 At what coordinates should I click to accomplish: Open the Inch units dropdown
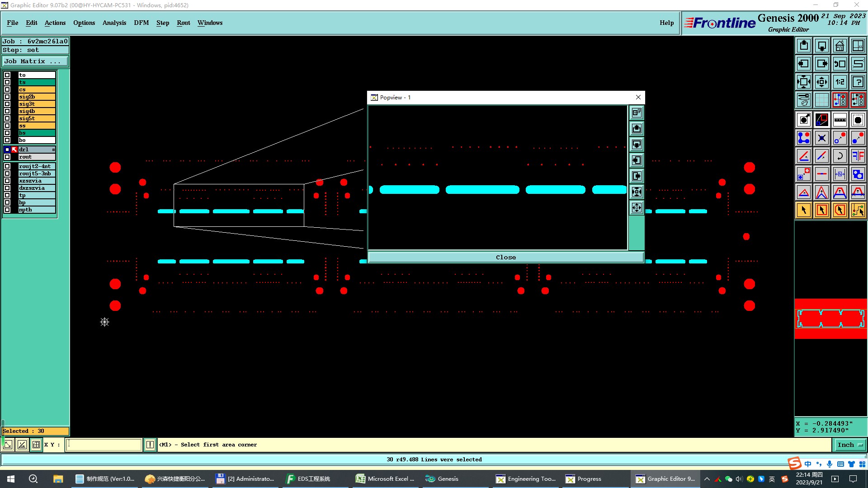(850, 445)
